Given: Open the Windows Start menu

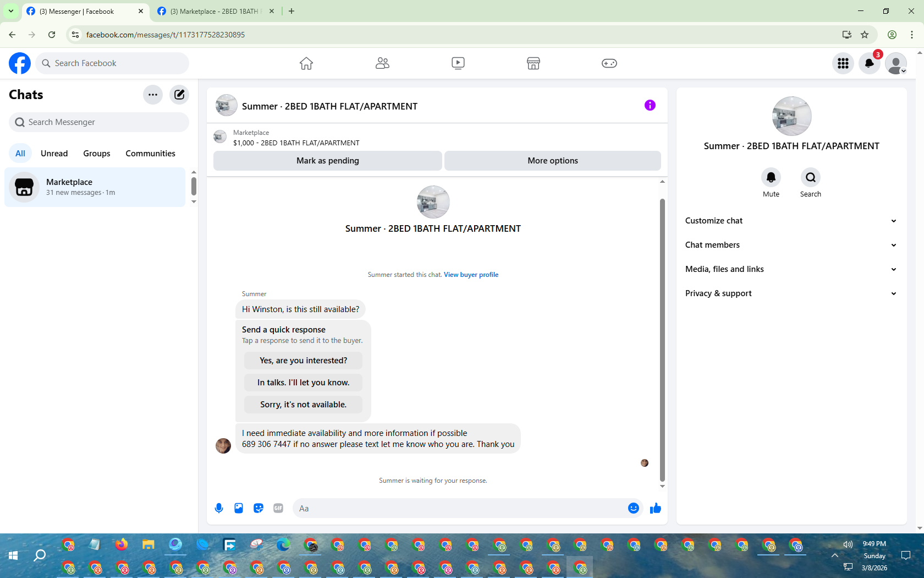Looking at the screenshot, I should 13,555.
